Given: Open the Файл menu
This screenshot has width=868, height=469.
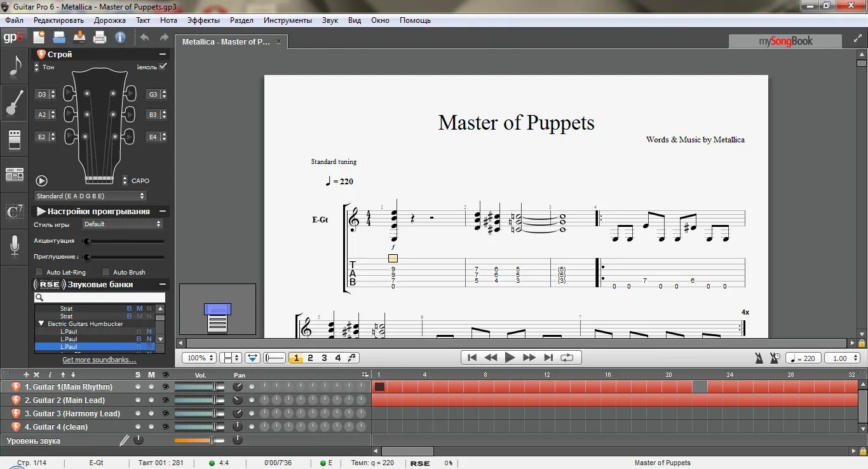Looking at the screenshot, I should pyautogui.click(x=14, y=20).
